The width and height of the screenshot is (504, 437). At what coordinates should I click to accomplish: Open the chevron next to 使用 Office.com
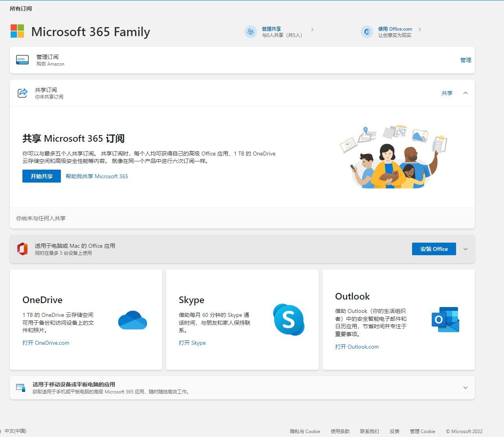point(420,29)
